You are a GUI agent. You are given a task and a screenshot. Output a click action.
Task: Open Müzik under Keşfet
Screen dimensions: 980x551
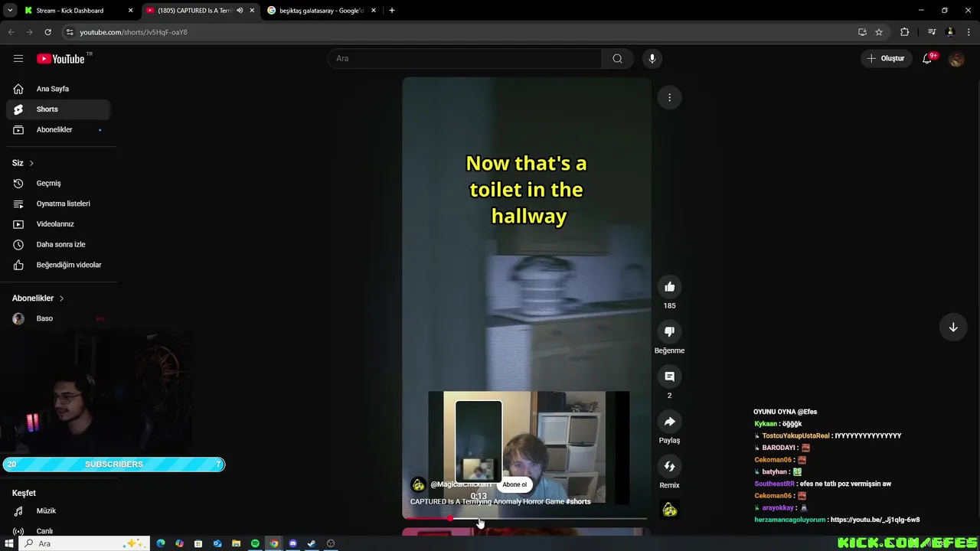coord(58,511)
